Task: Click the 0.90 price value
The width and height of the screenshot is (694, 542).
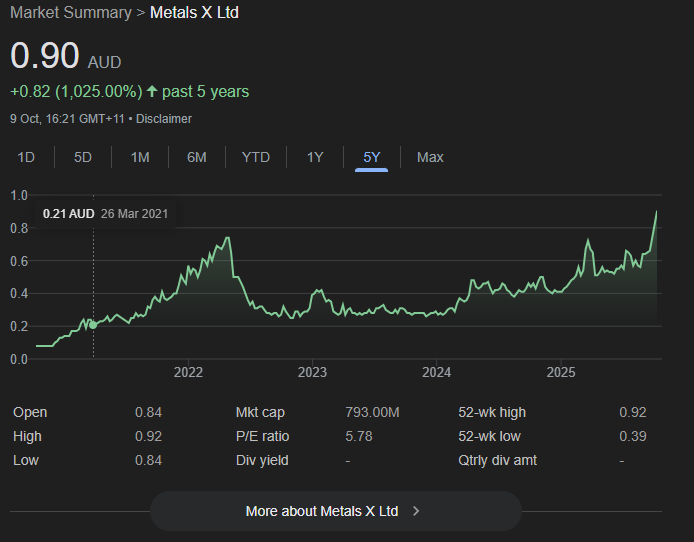Action: point(45,56)
